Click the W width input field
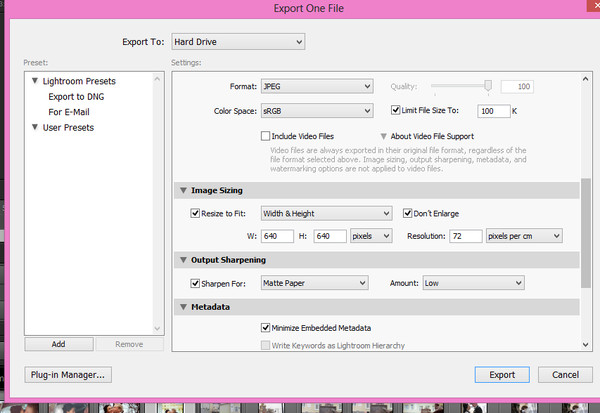This screenshot has width=600, height=413. [277, 236]
